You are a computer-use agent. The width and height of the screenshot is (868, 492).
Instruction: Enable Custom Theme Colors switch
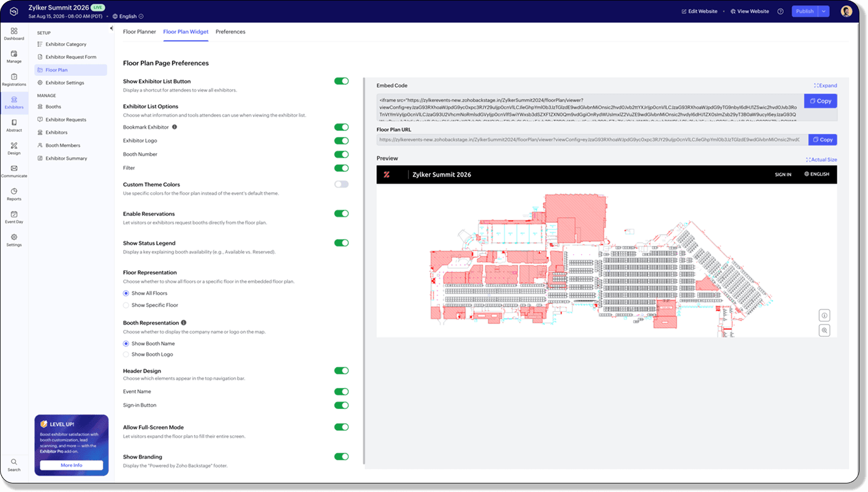click(x=341, y=184)
